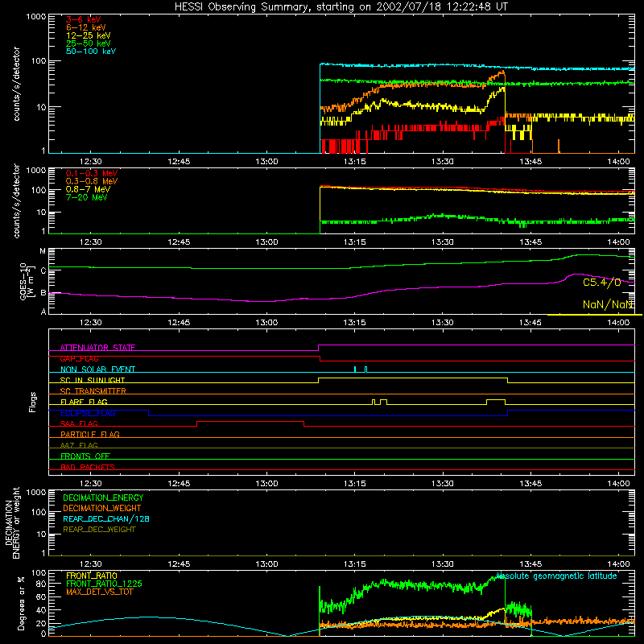Click the PARTICLE_FLAG label
644x644 pixels.
(x=90, y=434)
